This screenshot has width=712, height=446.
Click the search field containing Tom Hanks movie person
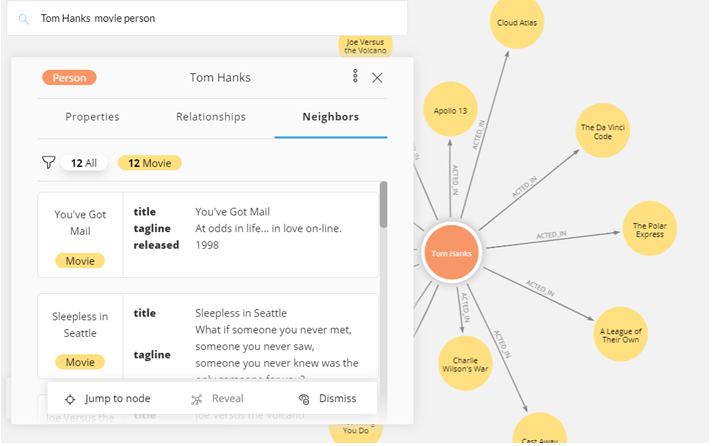coord(207,19)
